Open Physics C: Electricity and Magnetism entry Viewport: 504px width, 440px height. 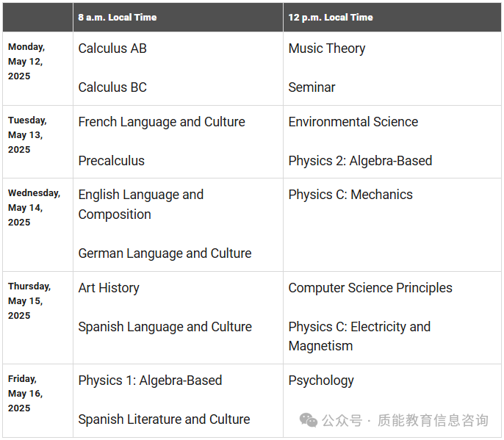(x=359, y=336)
